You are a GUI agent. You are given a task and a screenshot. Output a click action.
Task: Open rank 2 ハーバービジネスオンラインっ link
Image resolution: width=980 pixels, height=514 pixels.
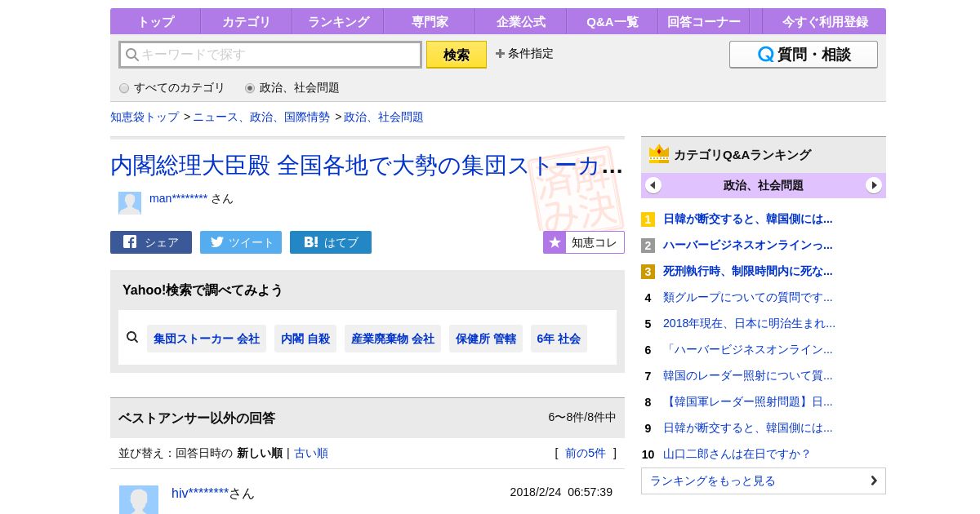(748, 245)
